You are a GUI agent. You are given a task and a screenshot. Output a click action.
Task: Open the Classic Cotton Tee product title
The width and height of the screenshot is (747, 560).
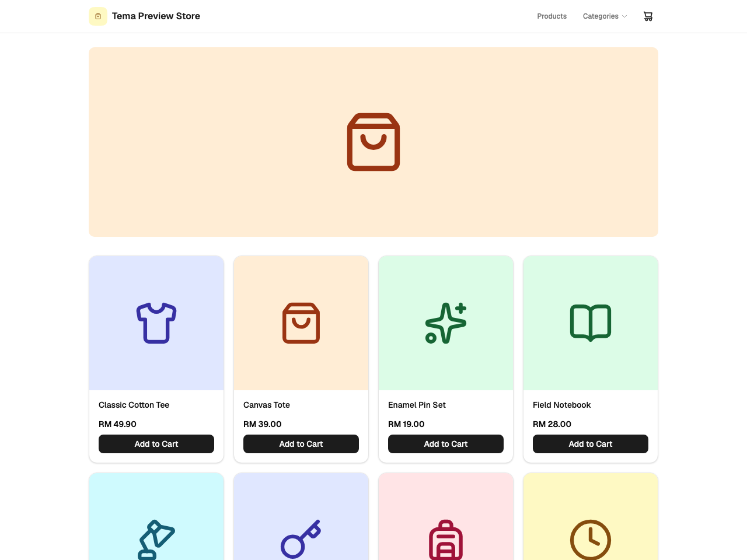point(134,405)
